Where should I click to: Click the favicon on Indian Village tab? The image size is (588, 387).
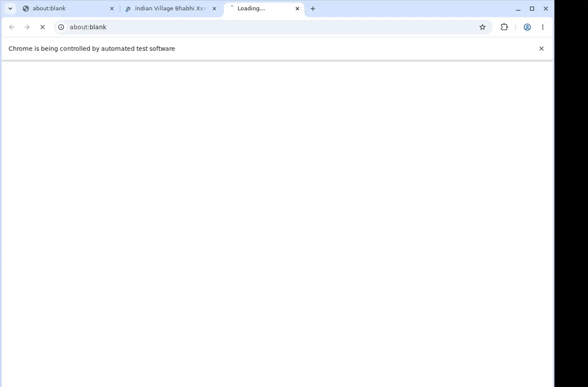128,9
